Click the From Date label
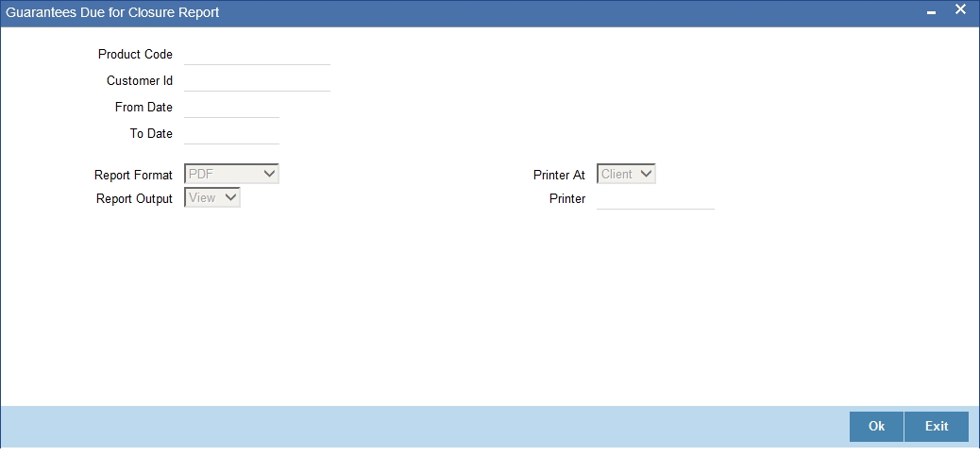This screenshot has height=456, width=980. [x=144, y=107]
